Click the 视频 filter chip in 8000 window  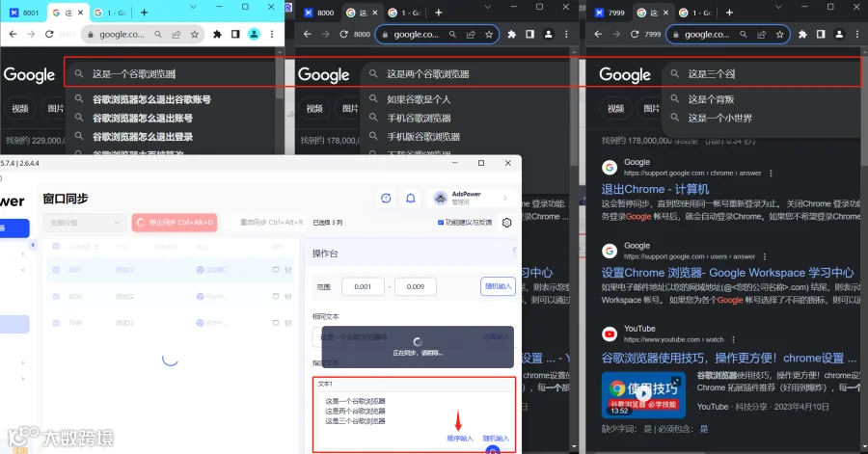[314, 108]
